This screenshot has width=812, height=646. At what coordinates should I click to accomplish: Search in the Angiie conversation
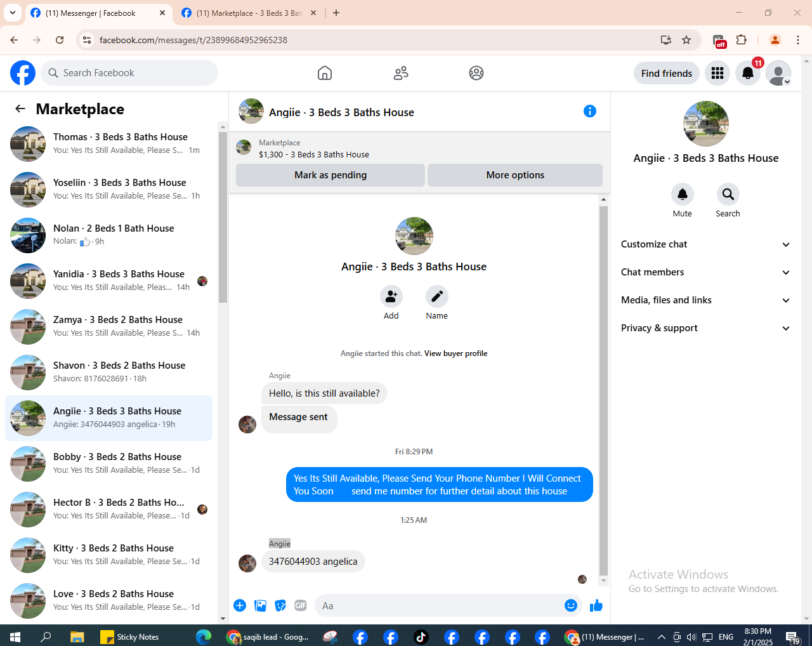tap(728, 194)
